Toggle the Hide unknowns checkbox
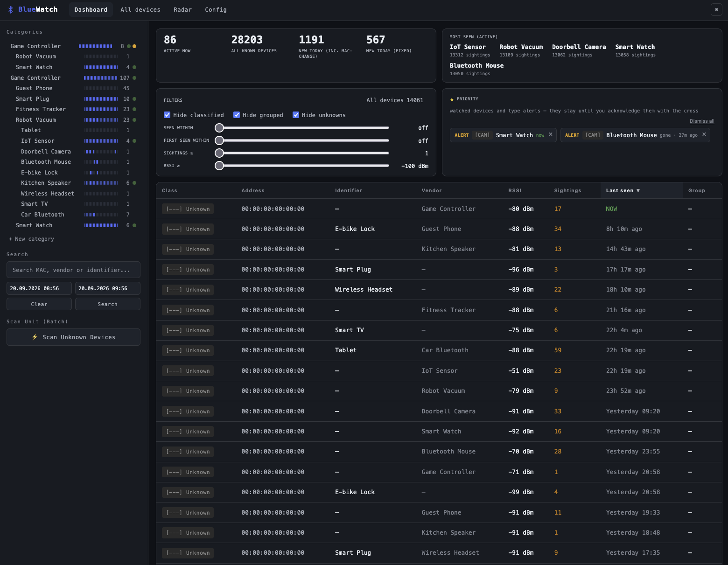728x565 pixels. (x=296, y=115)
